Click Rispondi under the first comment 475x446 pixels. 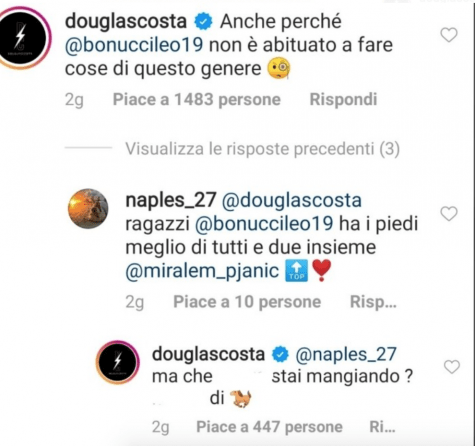[343, 99]
